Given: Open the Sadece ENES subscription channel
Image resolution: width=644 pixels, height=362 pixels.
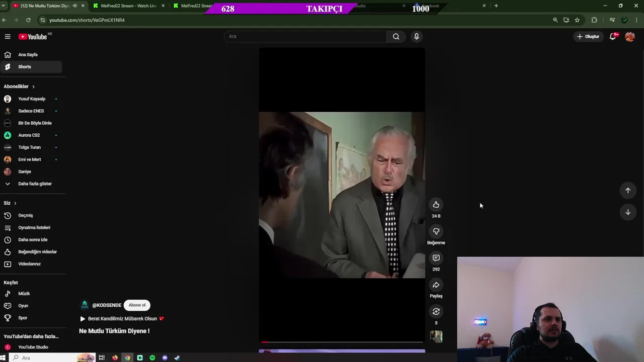Looking at the screenshot, I should [x=31, y=111].
